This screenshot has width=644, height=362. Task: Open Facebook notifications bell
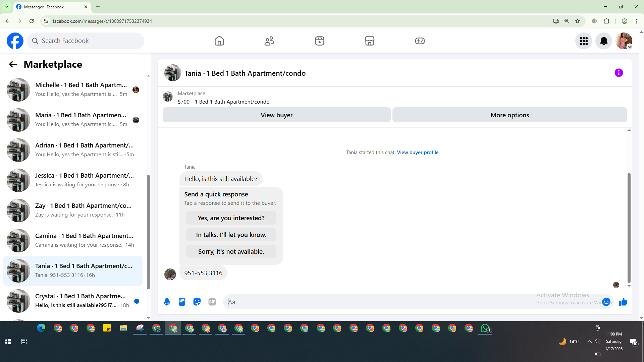click(x=603, y=41)
